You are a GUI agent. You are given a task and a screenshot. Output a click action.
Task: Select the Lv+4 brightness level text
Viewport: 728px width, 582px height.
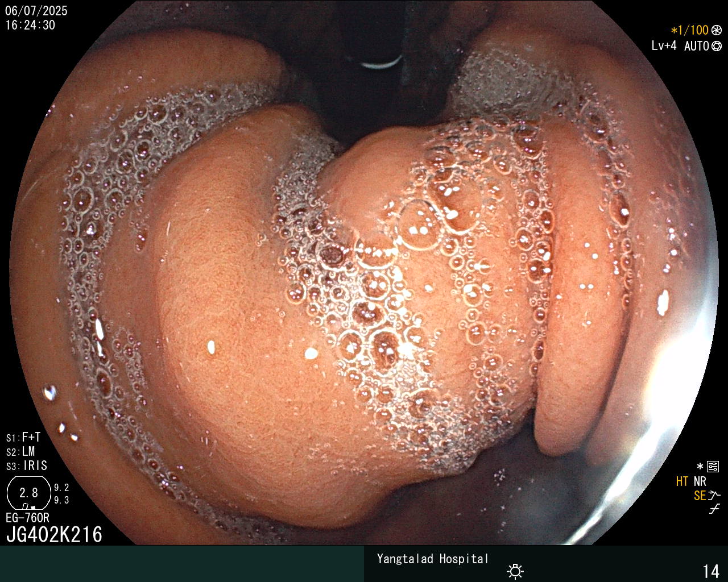664,46
